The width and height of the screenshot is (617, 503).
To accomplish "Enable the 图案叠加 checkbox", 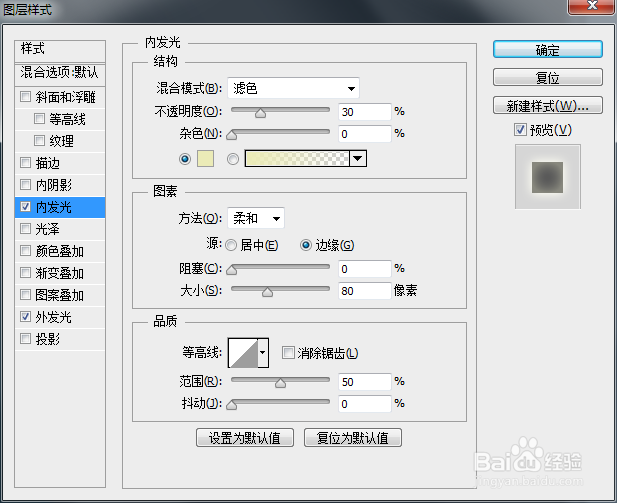I will [x=26, y=295].
